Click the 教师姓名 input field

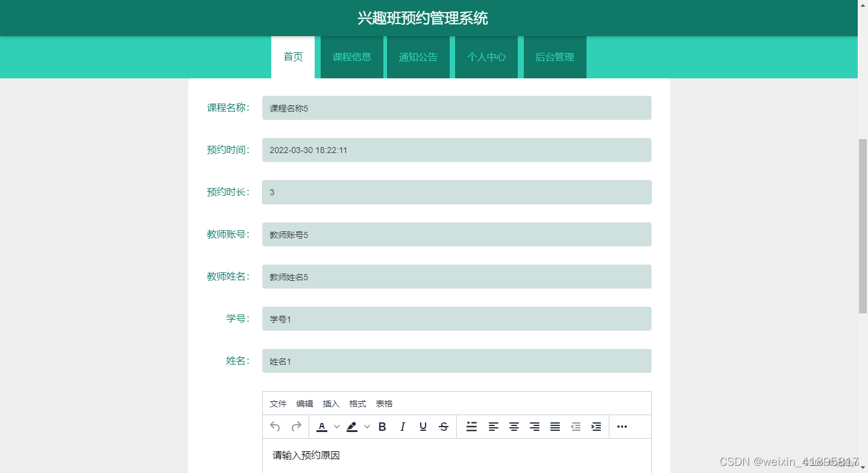[457, 277]
